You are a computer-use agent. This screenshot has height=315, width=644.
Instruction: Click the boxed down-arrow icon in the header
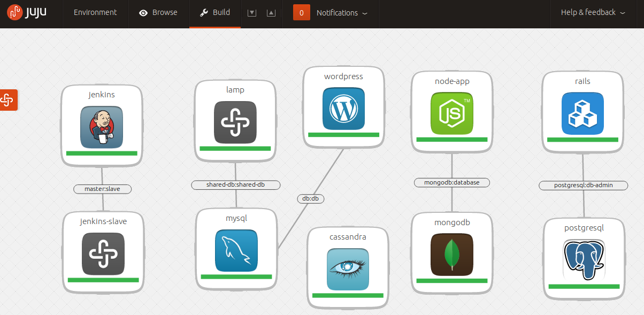(252, 13)
